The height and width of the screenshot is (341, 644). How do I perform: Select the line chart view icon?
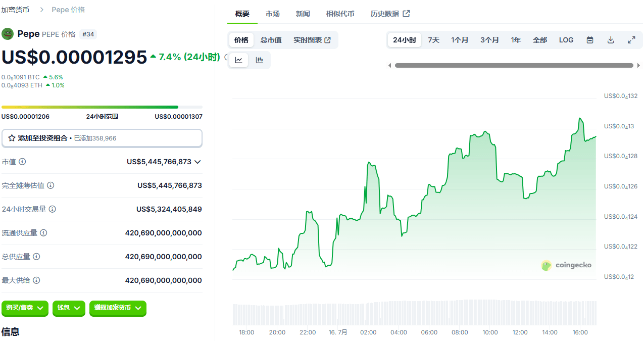(239, 60)
